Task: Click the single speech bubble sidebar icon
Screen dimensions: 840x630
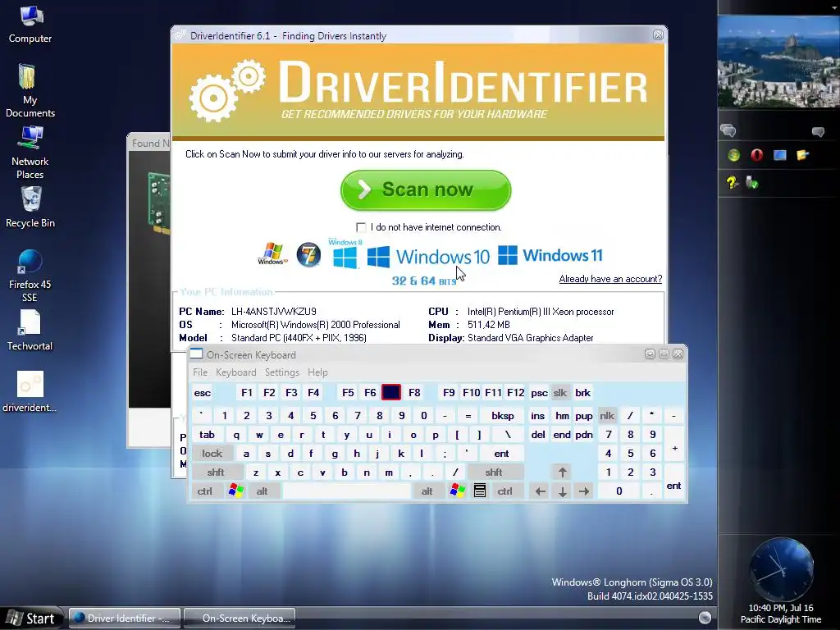Action: pyautogui.click(x=818, y=131)
